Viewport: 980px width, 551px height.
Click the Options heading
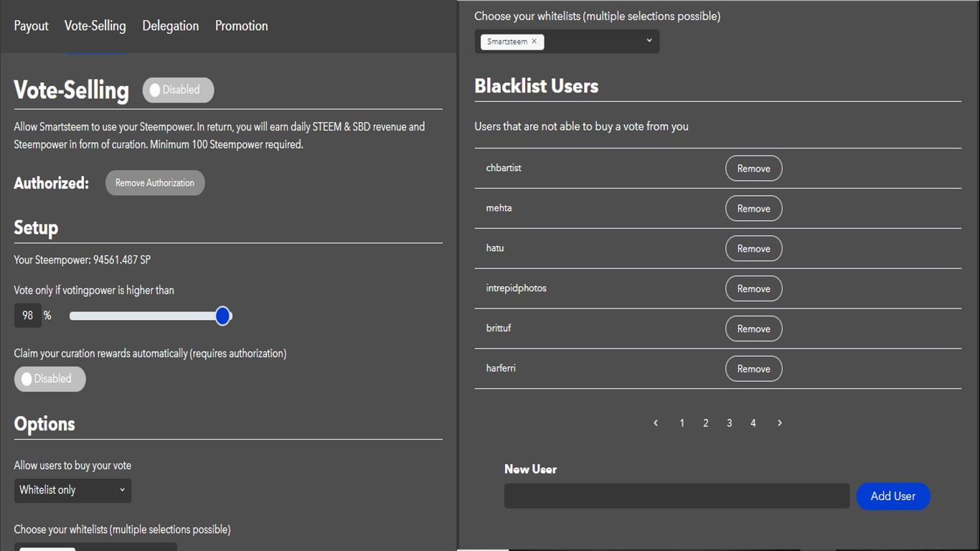coord(44,424)
